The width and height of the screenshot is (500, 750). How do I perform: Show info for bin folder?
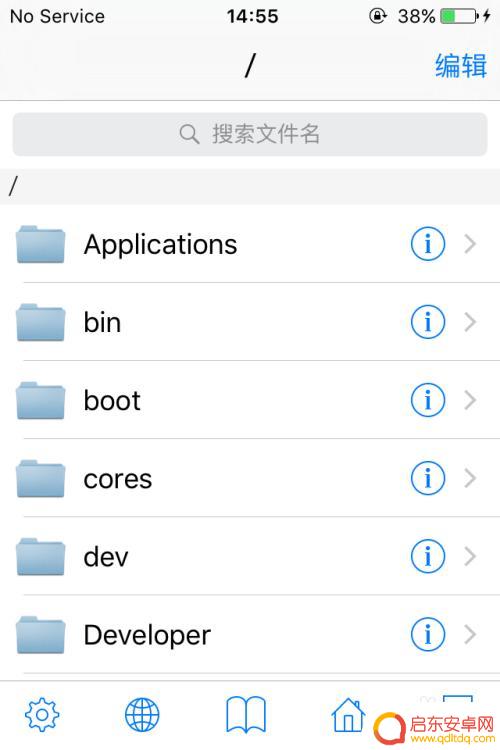(428, 321)
